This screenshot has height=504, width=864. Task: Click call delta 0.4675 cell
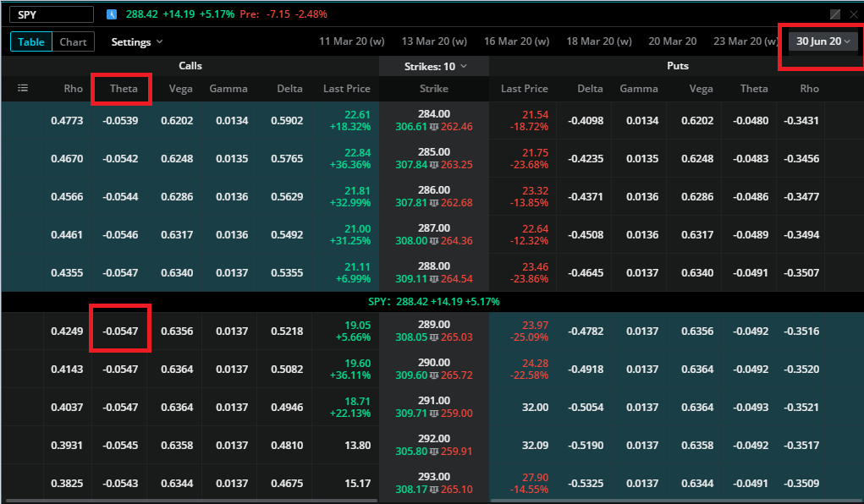point(287,483)
